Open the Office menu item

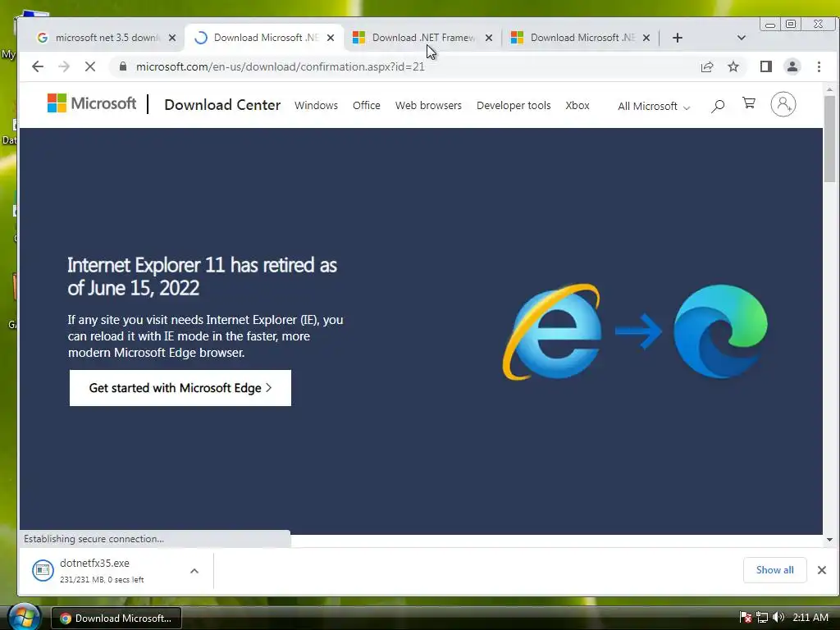(367, 106)
